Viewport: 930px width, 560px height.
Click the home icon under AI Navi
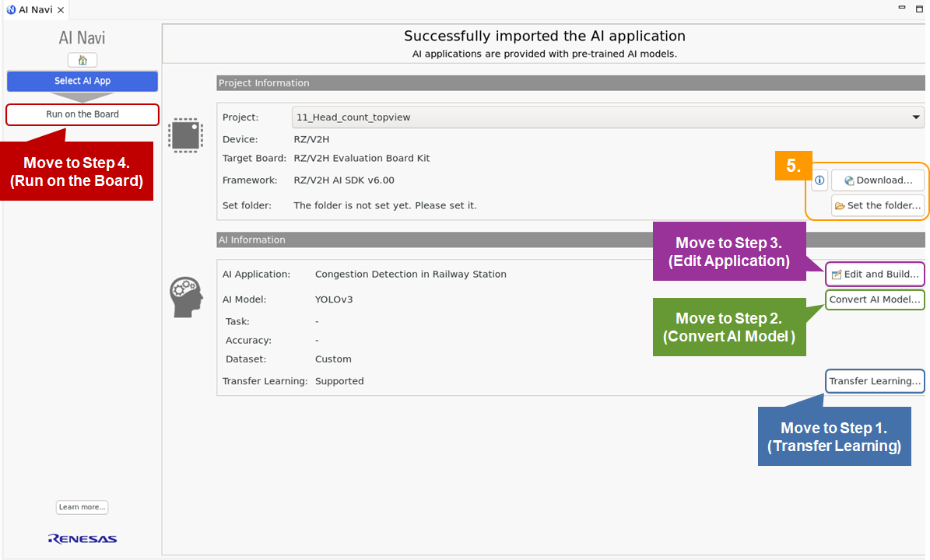[82, 60]
